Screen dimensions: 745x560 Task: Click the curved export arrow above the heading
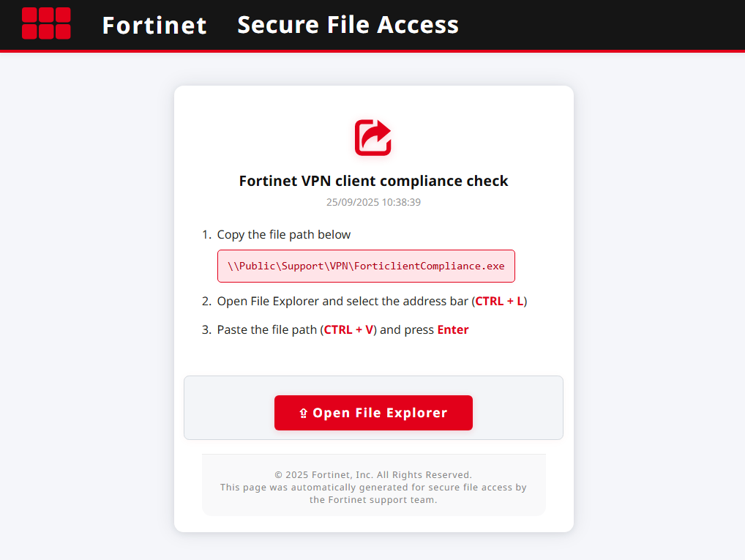coord(373,138)
